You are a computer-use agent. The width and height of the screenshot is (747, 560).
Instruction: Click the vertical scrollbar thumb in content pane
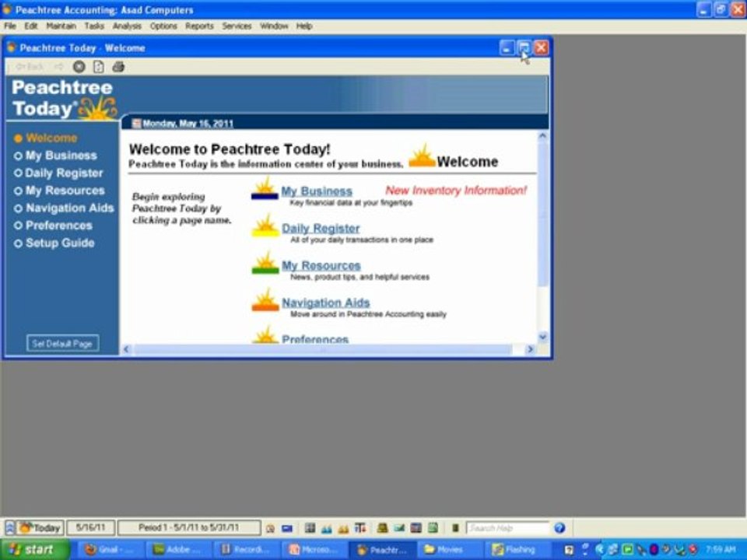click(x=542, y=214)
